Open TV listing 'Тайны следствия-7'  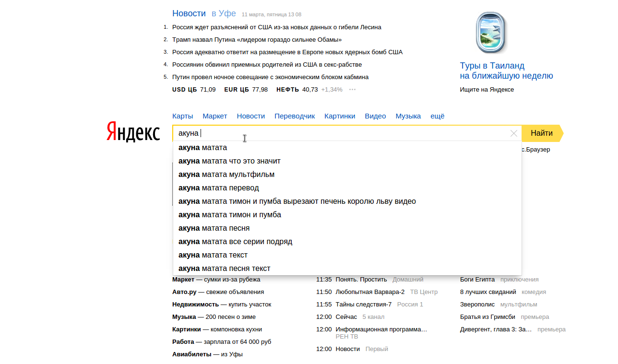[364, 305]
